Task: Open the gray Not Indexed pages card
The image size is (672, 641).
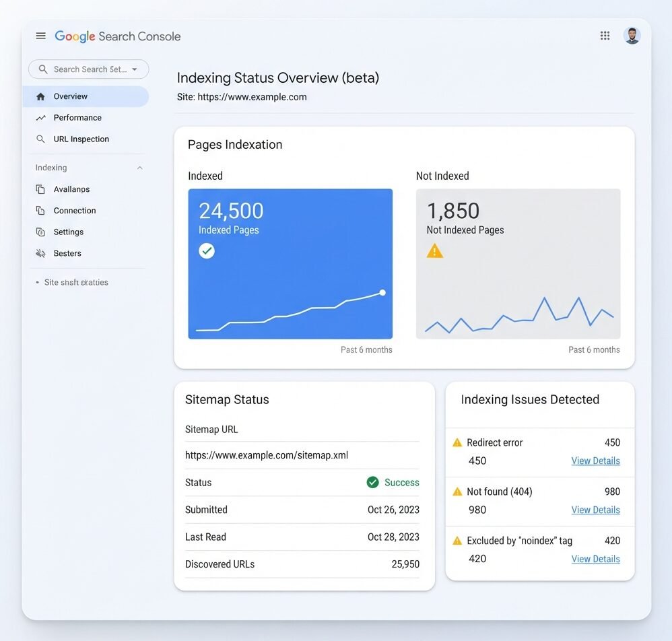Action: pos(518,263)
